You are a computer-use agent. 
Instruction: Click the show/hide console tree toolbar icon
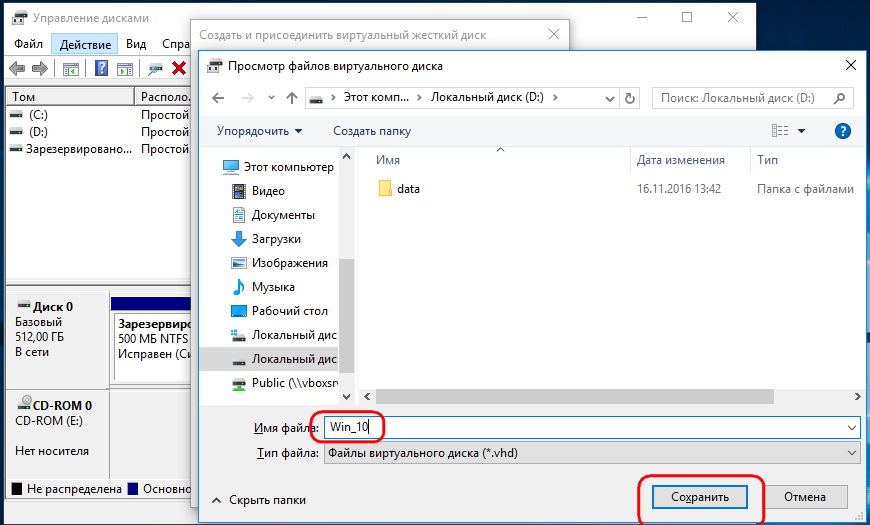point(70,69)
